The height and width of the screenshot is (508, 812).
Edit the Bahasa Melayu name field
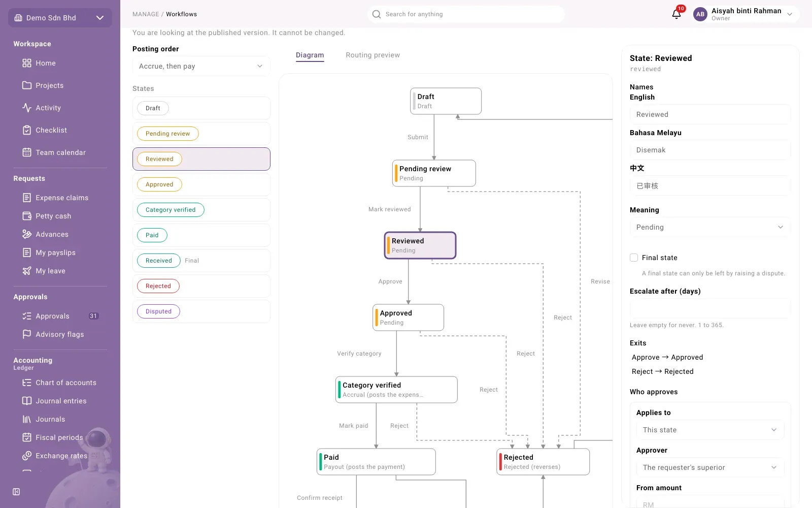pos(710,150)
